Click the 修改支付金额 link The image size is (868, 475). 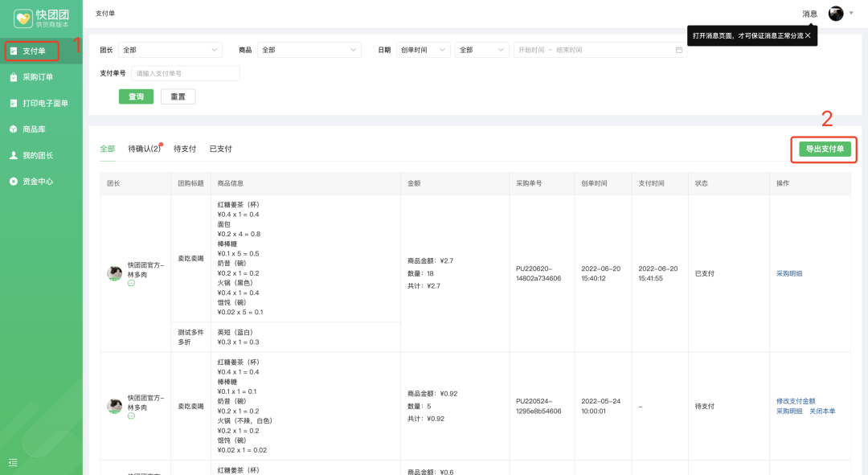[796, 400]
